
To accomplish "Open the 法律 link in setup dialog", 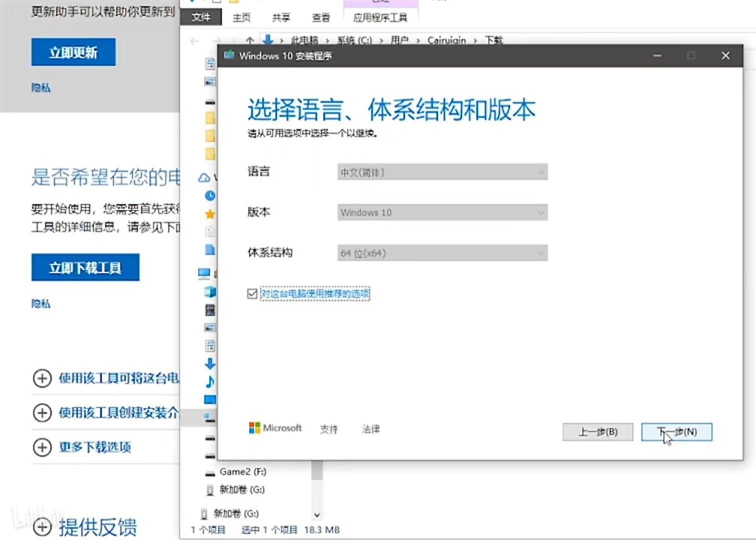I will point(371,429).
